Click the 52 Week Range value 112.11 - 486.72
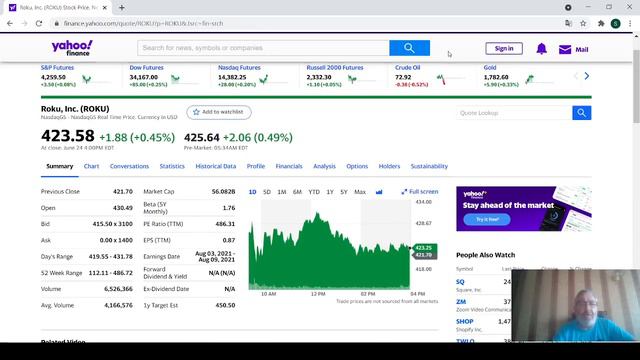Viewport: 640px width, 360px height. tap(111, 273)
